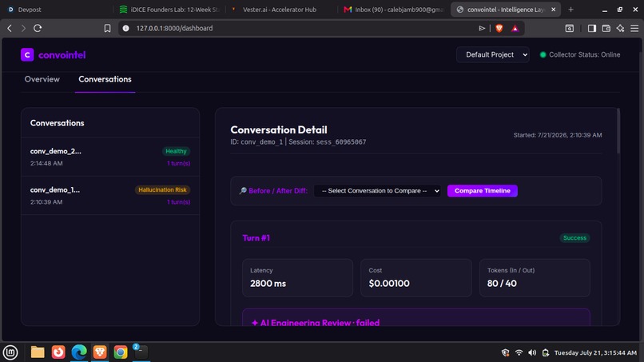
Task: Click the 1 turn(s) label under conv_demo_2
Action: (178, 164)
